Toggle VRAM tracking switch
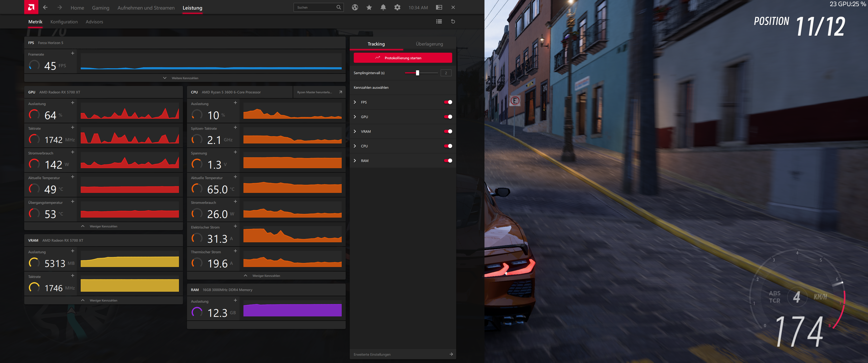The width and height of the screenshot is (868, 363). click(x=448, y=131)
